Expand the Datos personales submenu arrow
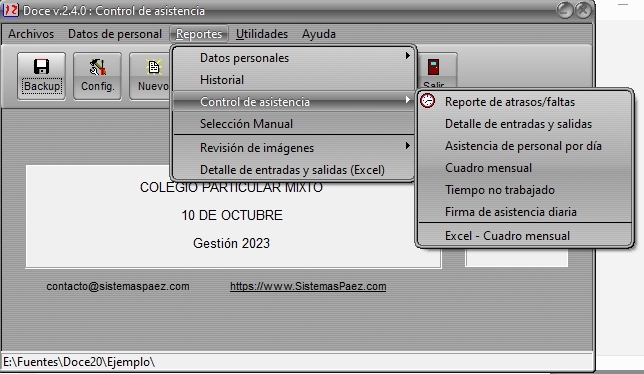The height and width of the screenshot is (374, 644). (407, 55)
